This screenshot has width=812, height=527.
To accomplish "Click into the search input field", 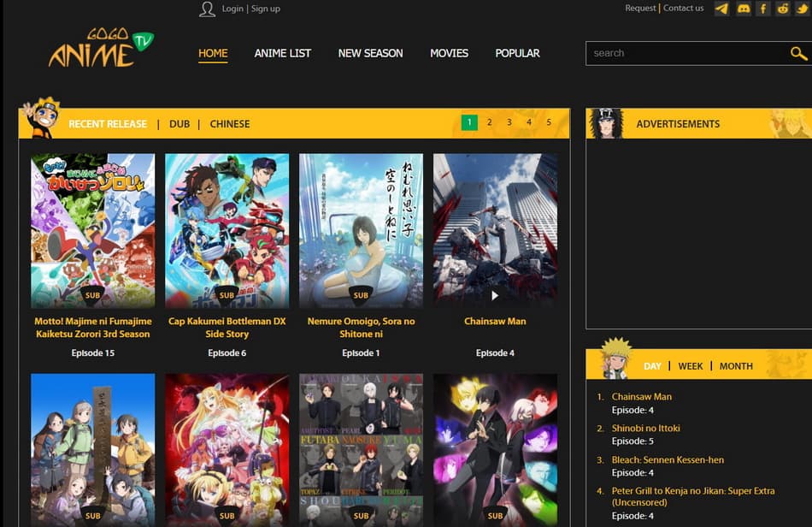I will pos(684,53).
